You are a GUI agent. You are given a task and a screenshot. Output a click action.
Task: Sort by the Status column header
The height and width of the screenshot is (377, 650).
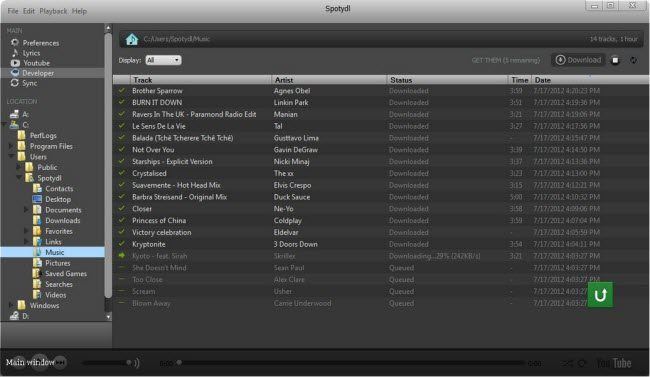[x=448, y=80]
